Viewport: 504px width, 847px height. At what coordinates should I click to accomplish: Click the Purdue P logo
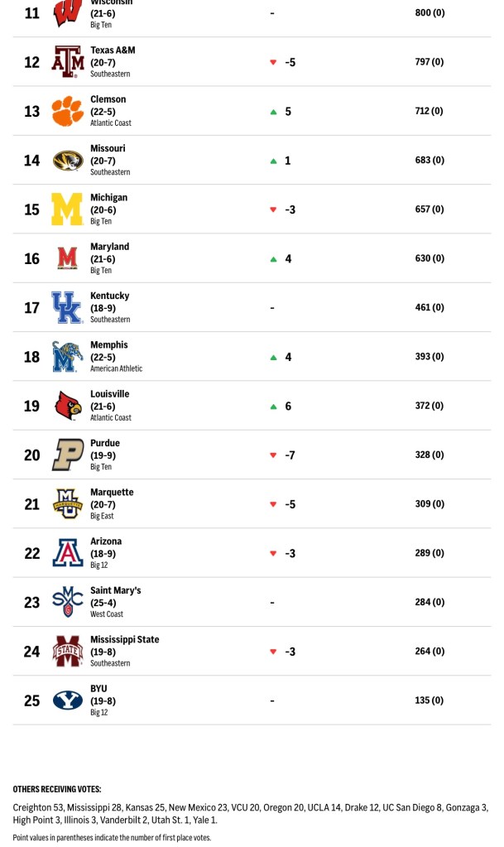pos(68,455)
